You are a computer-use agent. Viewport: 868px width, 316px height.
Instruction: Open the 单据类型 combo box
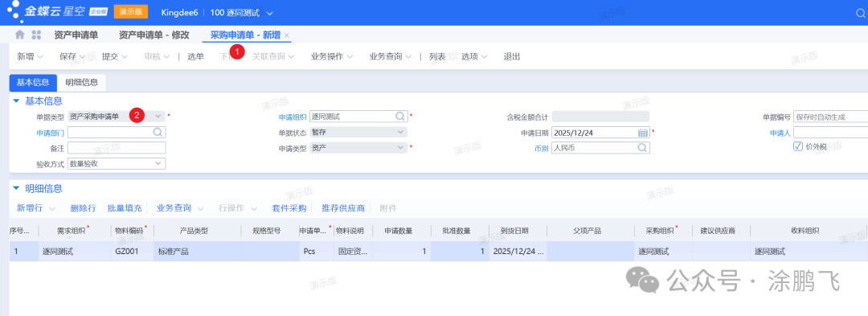pos(117,117)
